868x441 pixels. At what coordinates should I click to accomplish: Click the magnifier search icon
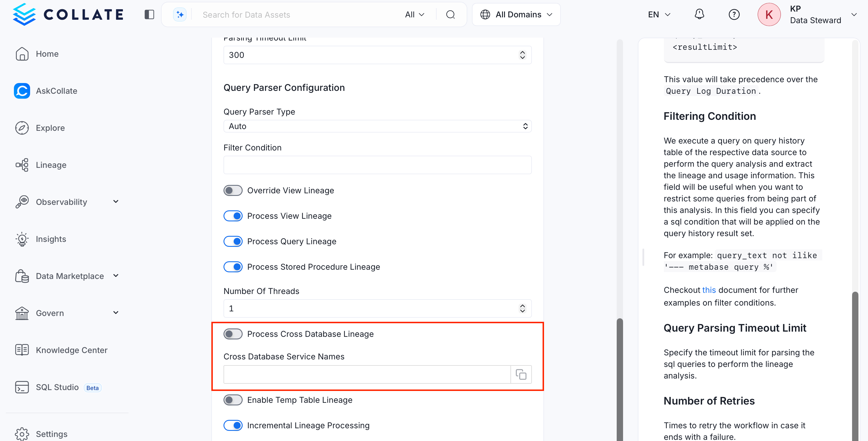451,14
